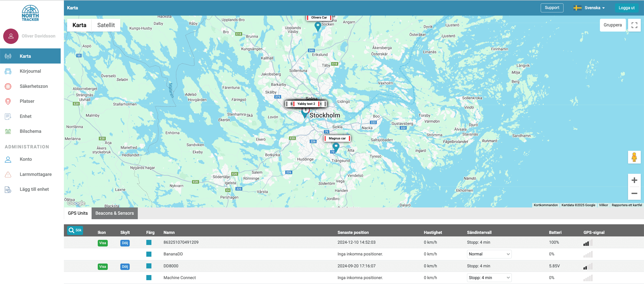Image resolution: width=644 pixels, height=284 pixels.
Task: Click the BananaDD color swatch
Action: tap(149, 254)
